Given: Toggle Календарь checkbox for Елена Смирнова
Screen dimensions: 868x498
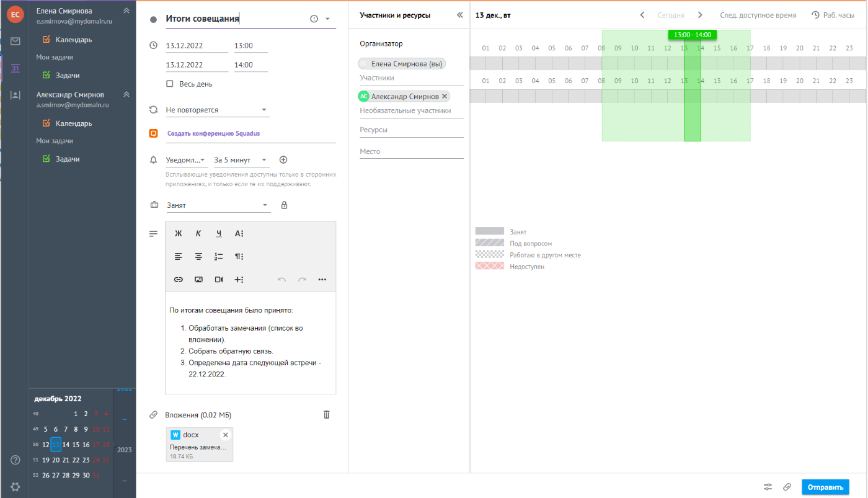Looking at the screenshot, I should [46, 40].
